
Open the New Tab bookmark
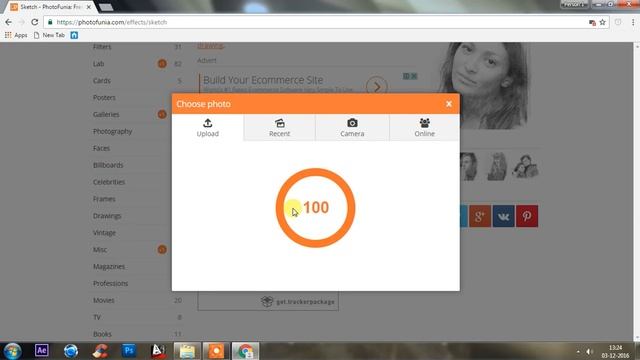pos(49,36)
